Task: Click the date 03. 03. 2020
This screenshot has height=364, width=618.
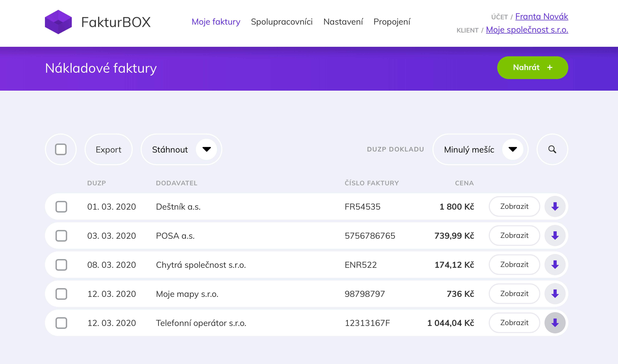Action: click(x=112, y=236)
